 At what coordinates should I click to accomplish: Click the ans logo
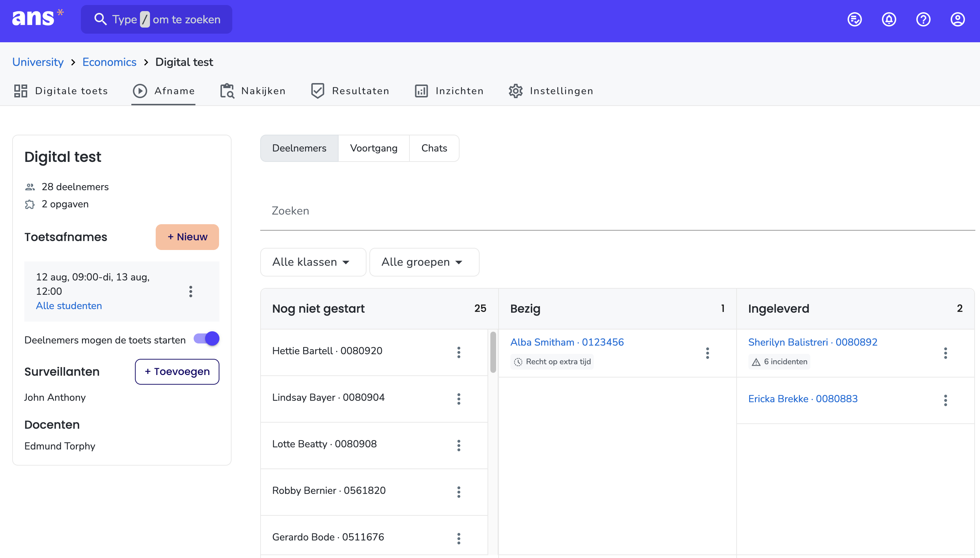pyautogui.click(x=38, y=18)
